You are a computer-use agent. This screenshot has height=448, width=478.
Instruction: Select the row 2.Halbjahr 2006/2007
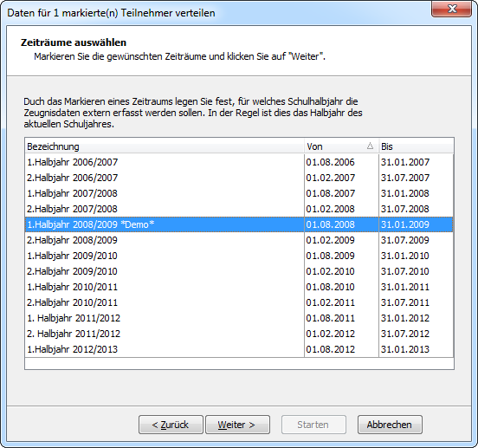239,178
